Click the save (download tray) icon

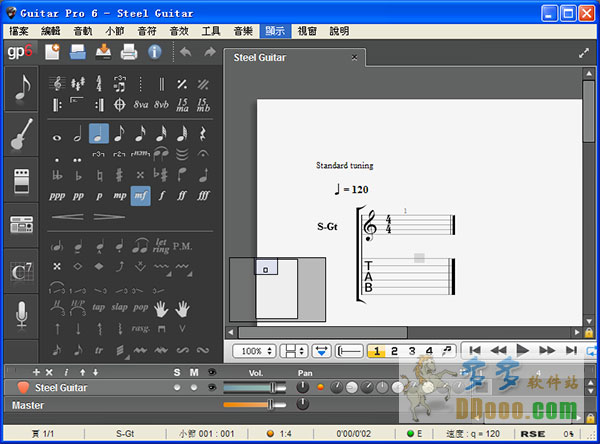103,52
